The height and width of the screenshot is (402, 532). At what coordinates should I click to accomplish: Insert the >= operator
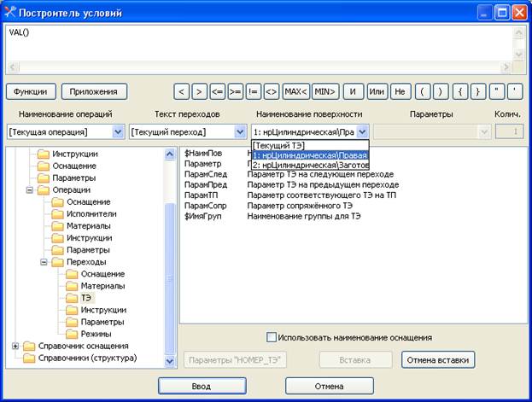[x=236, y=91]
